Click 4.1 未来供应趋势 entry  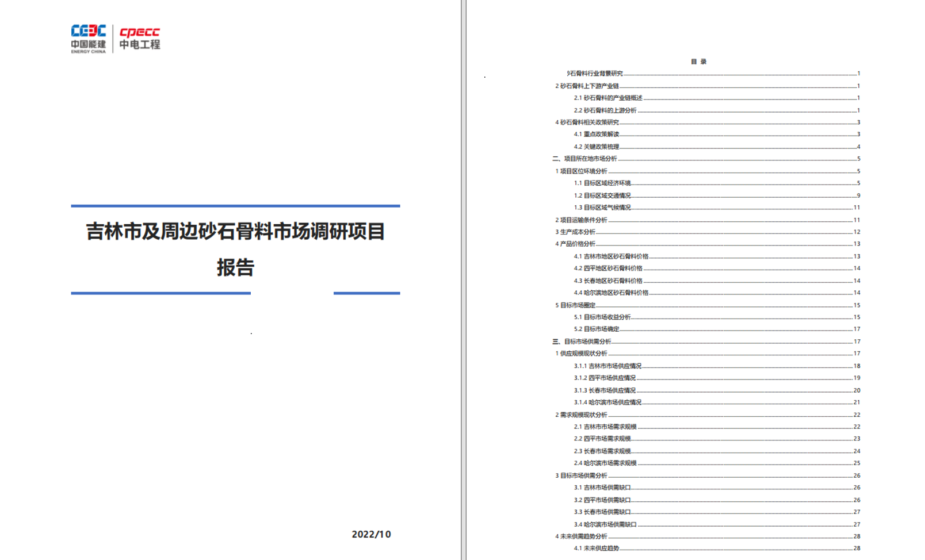597,549
